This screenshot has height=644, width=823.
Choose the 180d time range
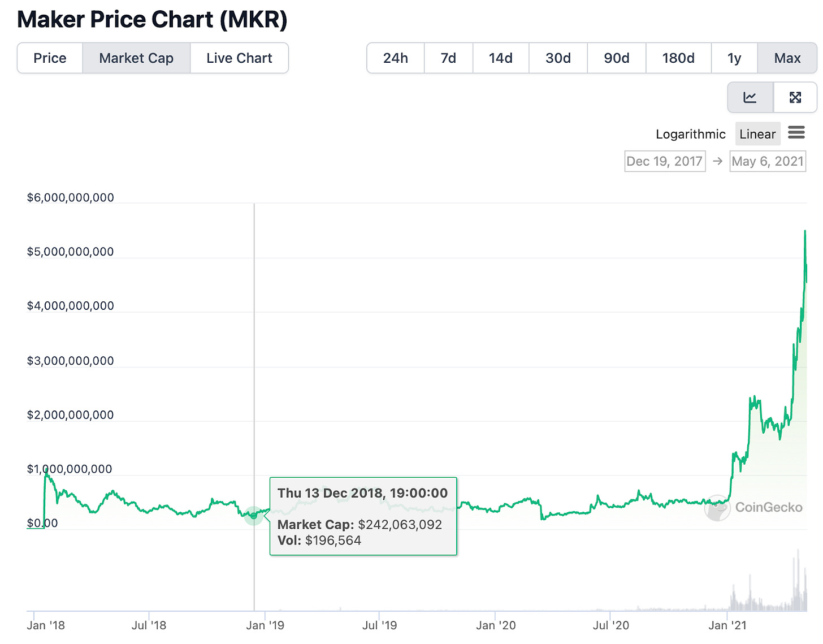(x=678, y=58)
